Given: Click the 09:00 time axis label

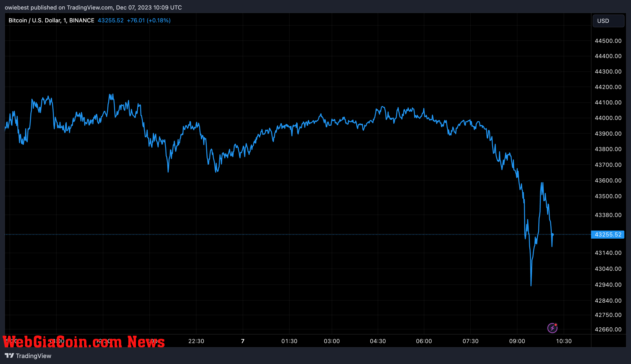Looking at the screenshot, I should pyautogui.click(x=517, y=341).
